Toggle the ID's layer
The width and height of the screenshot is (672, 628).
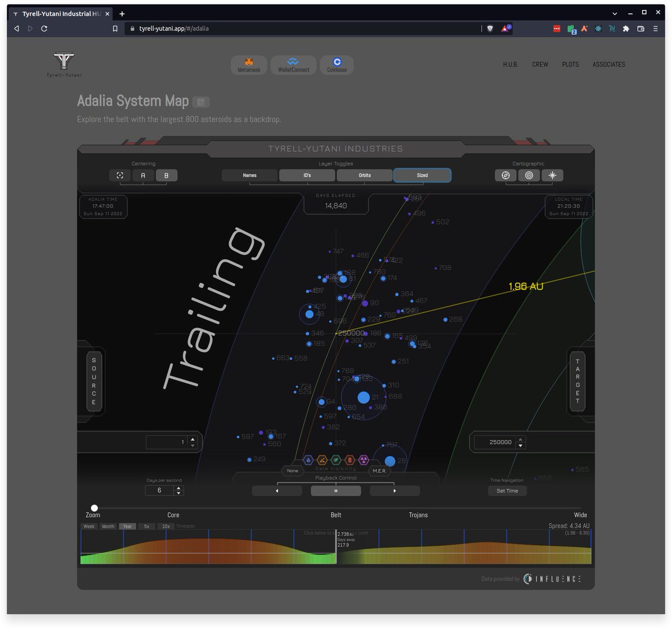pyautogui.click(x=307, y=175)
